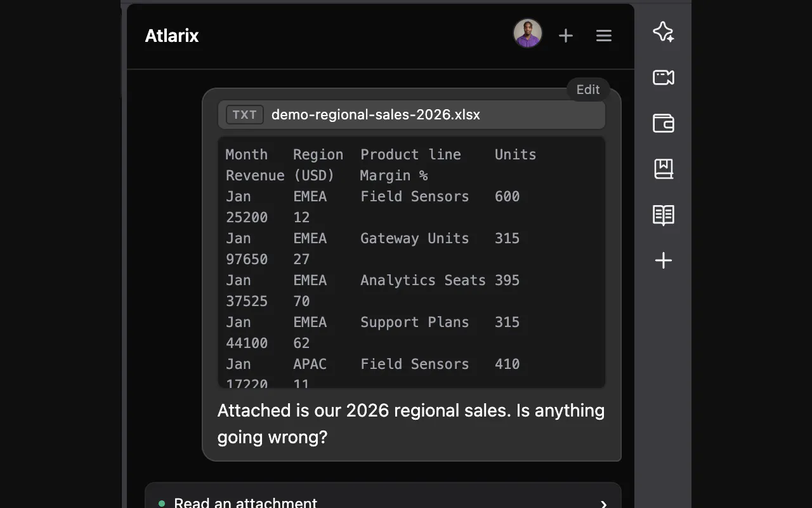Viewport: 812px width, 508px height.
Task: Click the "44100" revenue value
Action: 247,343
